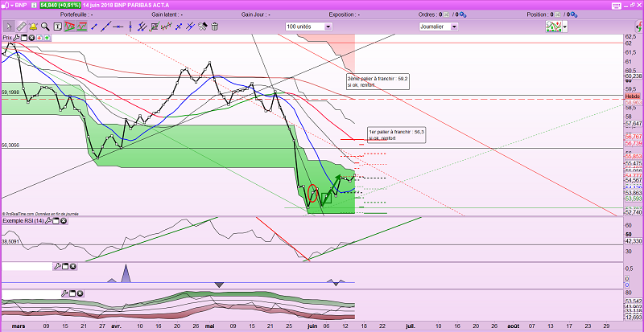This screenshot has width=644, height=332.
Task: Expand the chart template dropdown arrow
Action: 565,27
